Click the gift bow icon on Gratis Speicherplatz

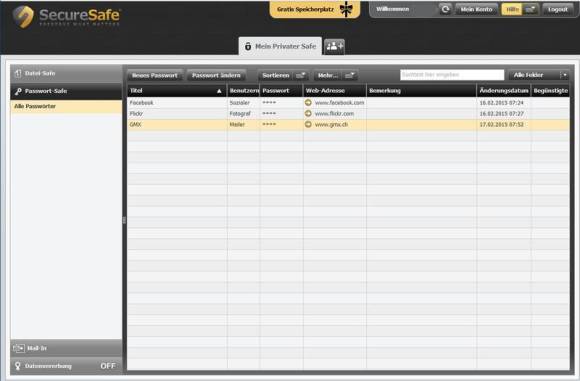tap(346, 9)
